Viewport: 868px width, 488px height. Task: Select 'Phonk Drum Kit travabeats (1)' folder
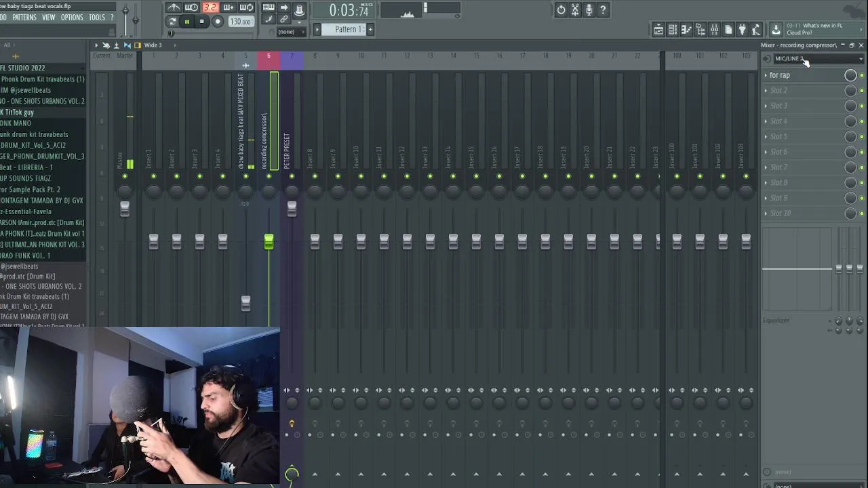tap(43, 79)
